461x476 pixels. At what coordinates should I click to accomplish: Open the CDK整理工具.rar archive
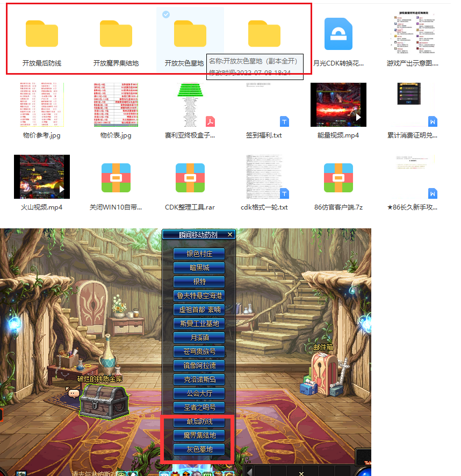point(190,178)
